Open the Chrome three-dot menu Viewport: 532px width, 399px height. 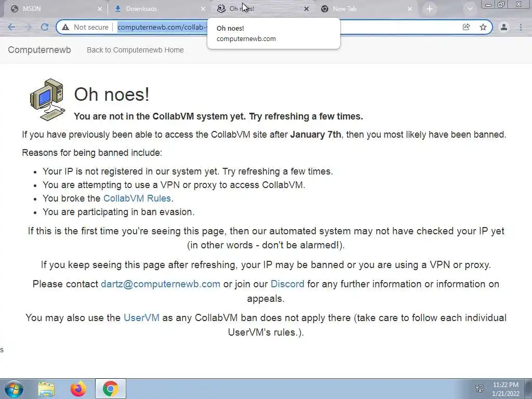point(521,27)
